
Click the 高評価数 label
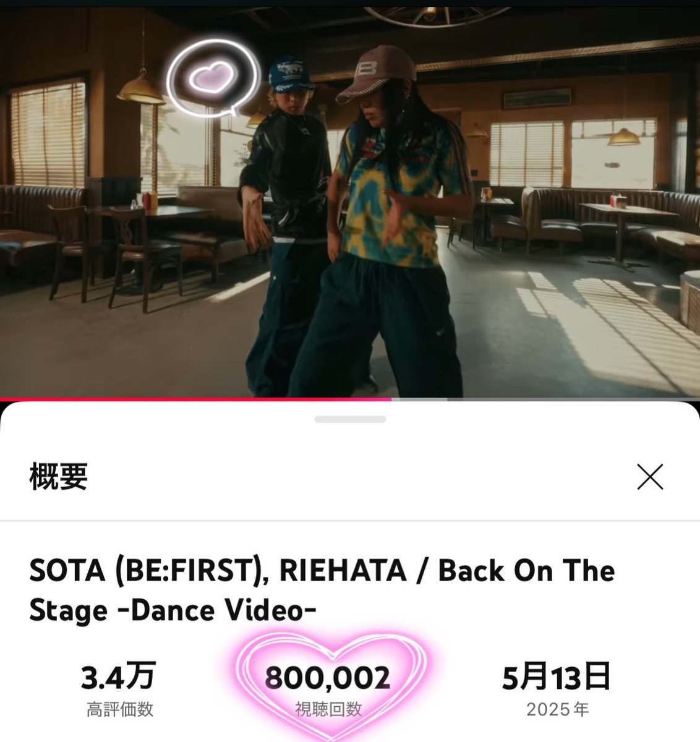(119, 709)
